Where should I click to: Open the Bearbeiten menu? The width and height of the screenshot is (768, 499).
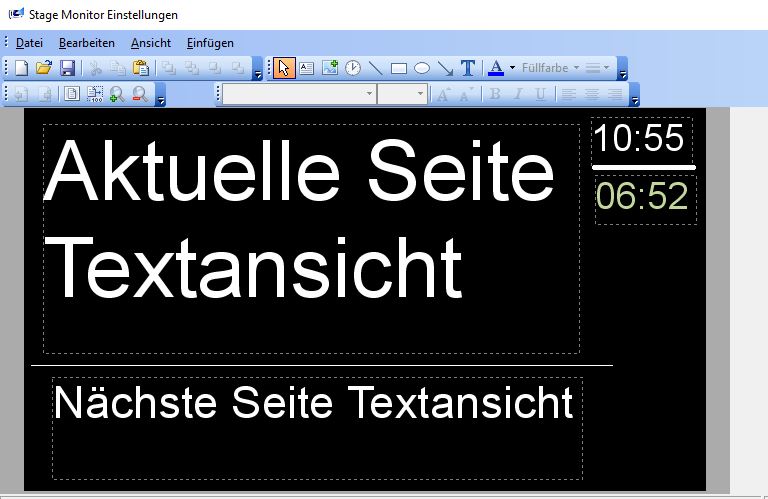[x=87, y=43]
